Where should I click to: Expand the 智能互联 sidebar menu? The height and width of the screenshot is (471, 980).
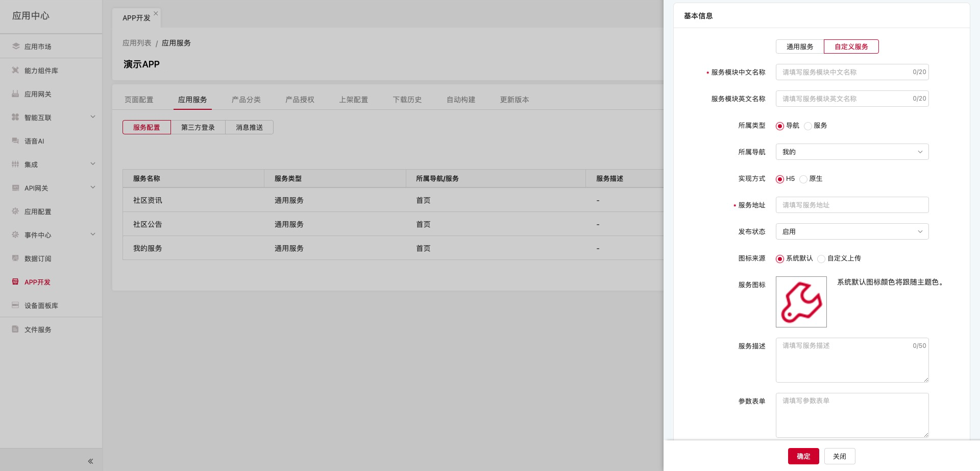click(x=93, y=117)
